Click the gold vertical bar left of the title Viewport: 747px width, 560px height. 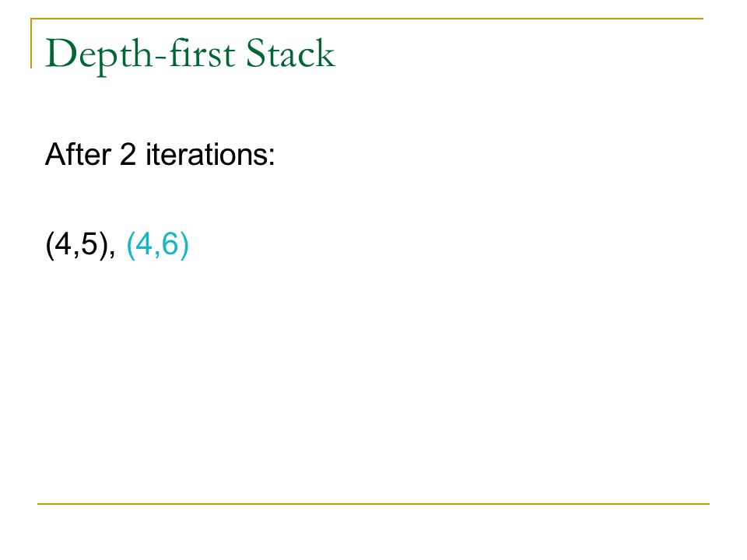pyautogui.click(x=31, y=44)
